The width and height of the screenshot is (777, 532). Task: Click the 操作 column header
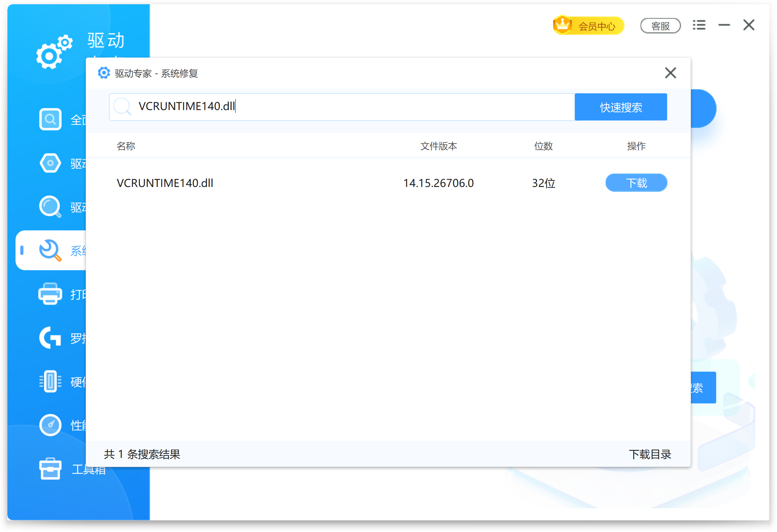(636, 146)
